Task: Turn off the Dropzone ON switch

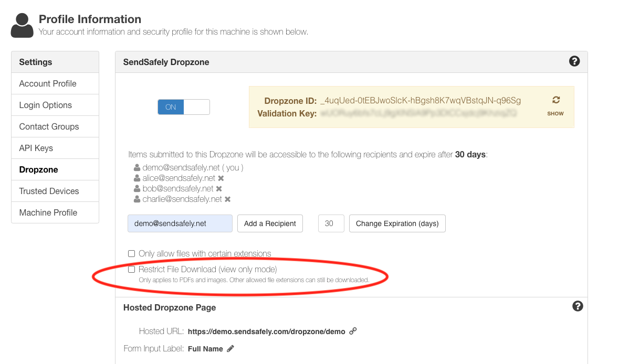Action: [x=183, y=106]
